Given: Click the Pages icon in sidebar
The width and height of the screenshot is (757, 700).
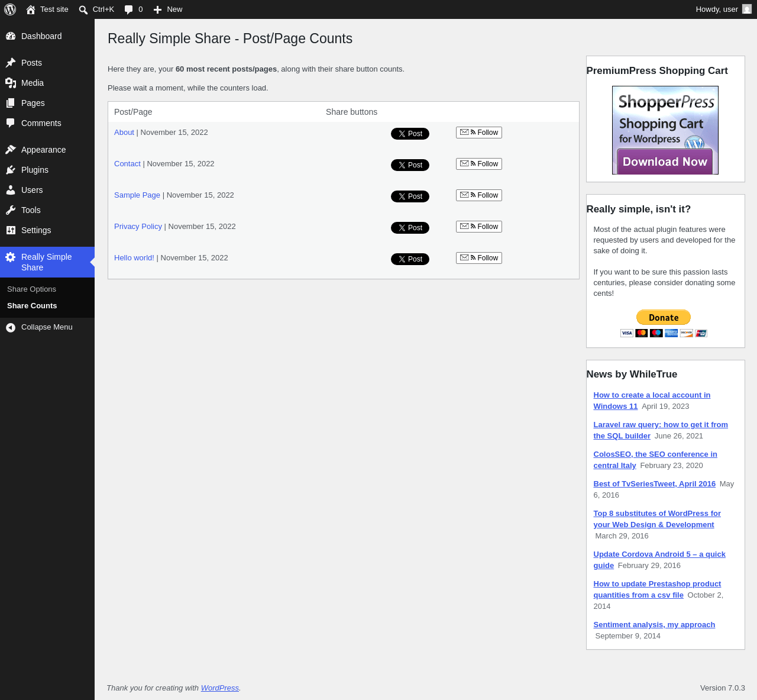Looking at the screenshot, I should pyautogui.click(x=11, y=103).
